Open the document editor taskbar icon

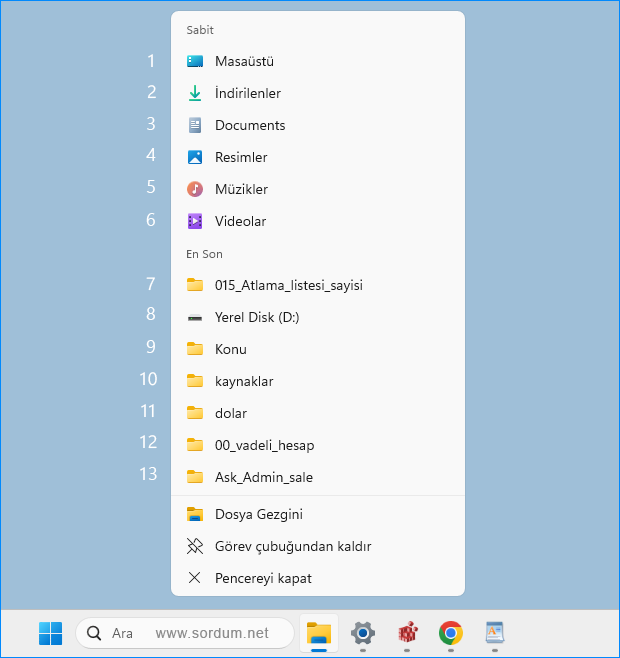pos(494,633)
